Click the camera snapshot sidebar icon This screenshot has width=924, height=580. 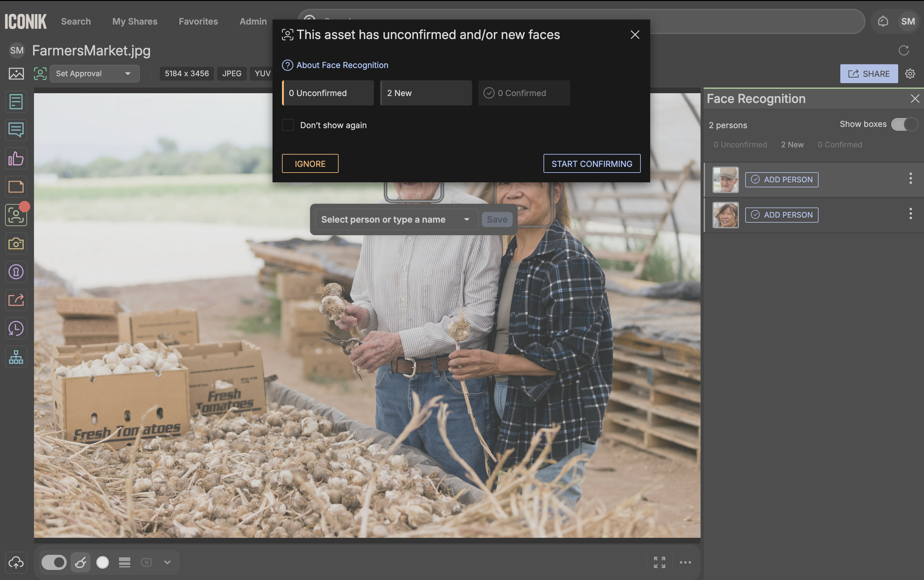[16, 243]
